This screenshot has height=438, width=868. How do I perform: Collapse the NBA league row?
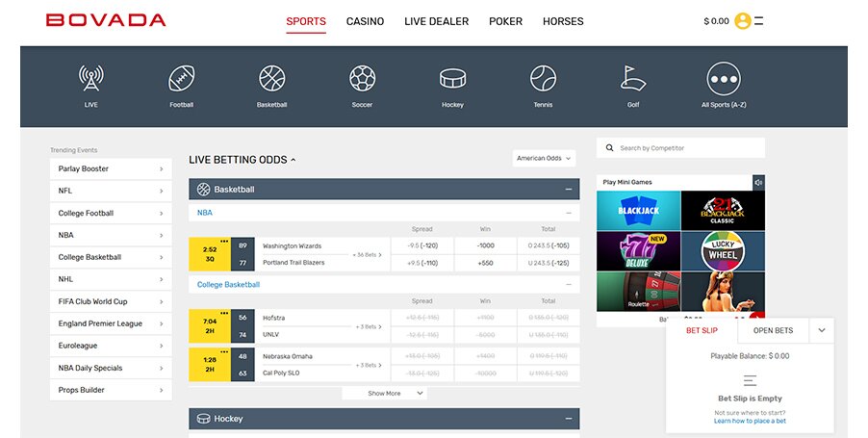point(568,213)
